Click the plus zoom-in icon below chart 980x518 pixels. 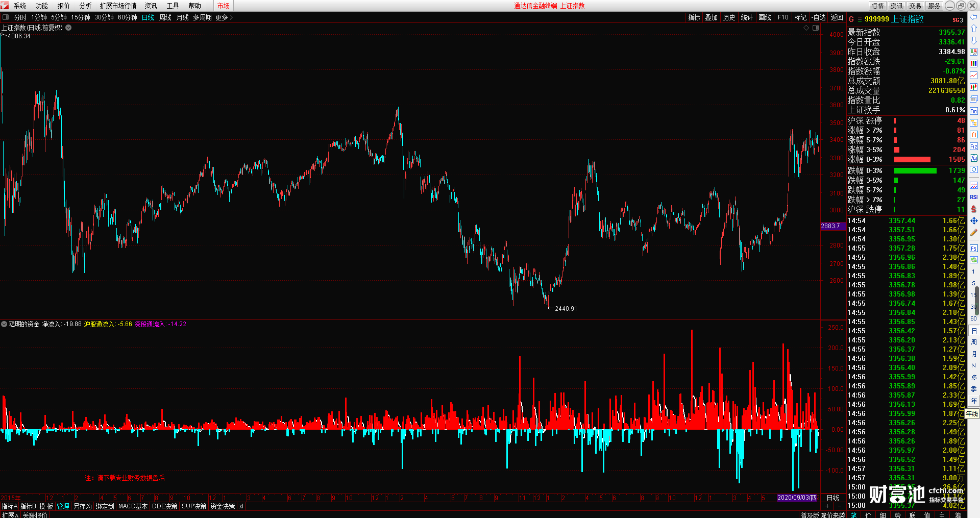(x=827, y=506)
